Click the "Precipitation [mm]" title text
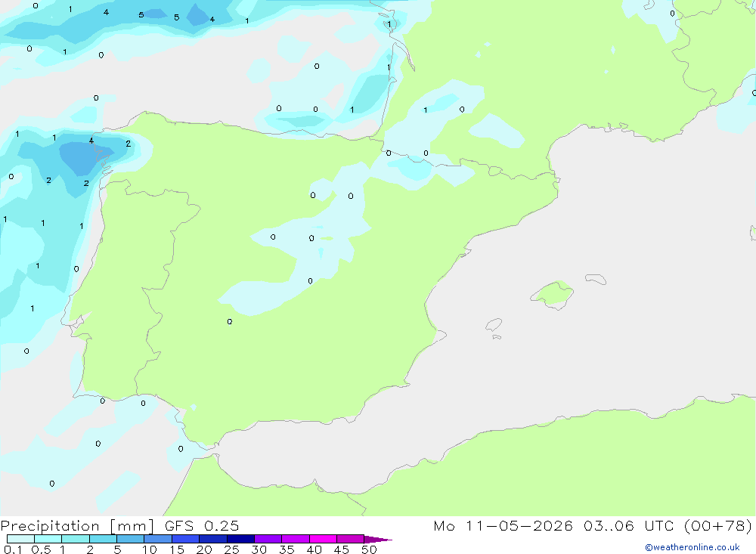This screenshot has width=756, height=554. pos(77,526)
